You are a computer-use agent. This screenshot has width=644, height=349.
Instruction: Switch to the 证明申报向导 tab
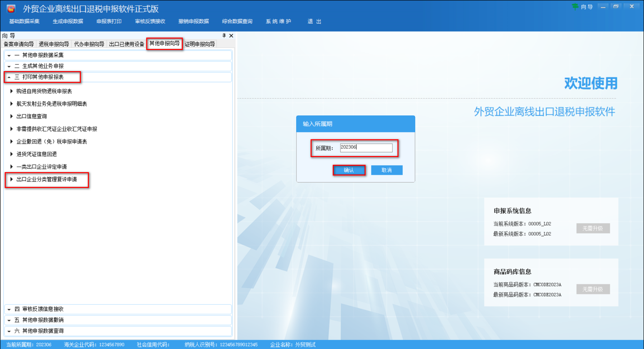click(x=200, y=44)
